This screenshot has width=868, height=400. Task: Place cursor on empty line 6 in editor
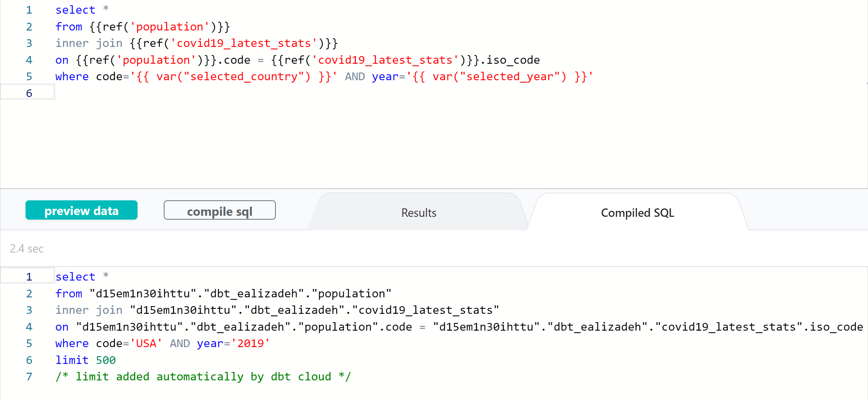click(210, 93)
